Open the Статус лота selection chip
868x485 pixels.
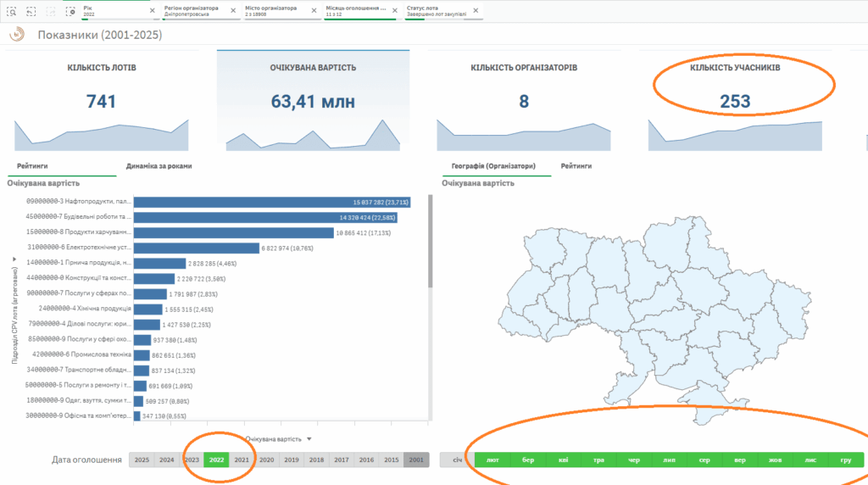[x=437, y=11]
